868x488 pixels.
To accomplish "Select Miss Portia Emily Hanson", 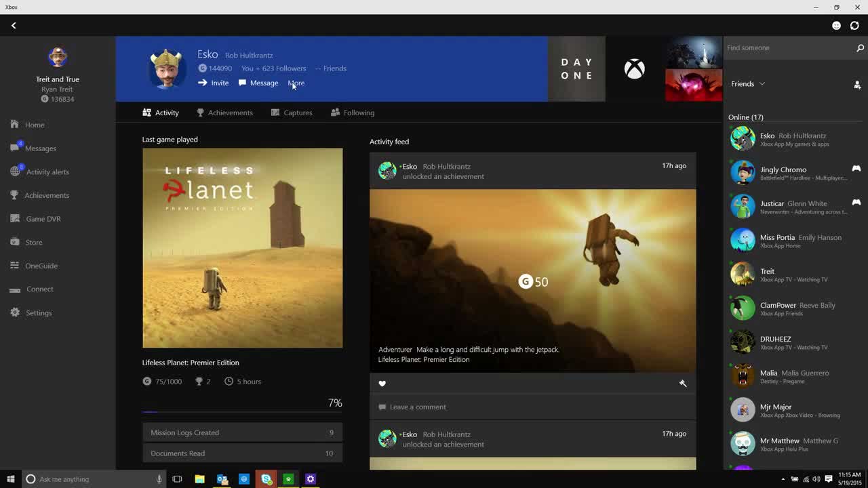I will tap(795, 241).
